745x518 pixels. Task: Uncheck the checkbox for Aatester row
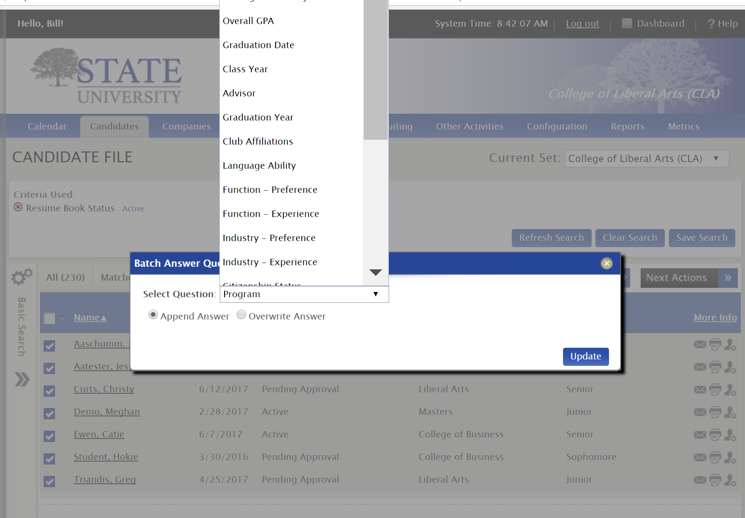click(49, 368)
